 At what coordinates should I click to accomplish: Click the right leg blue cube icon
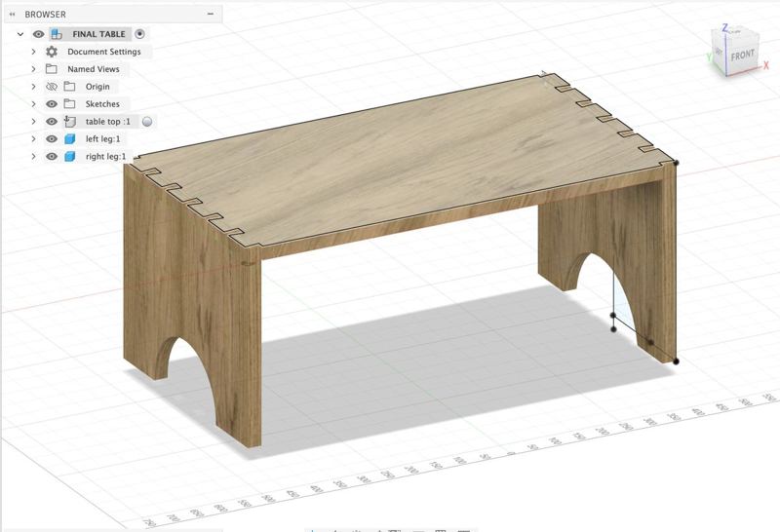pos(69,157)
